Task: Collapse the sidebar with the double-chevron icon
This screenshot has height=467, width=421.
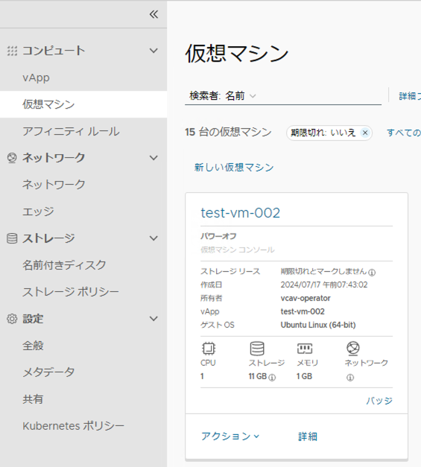Action: point(154,14)
